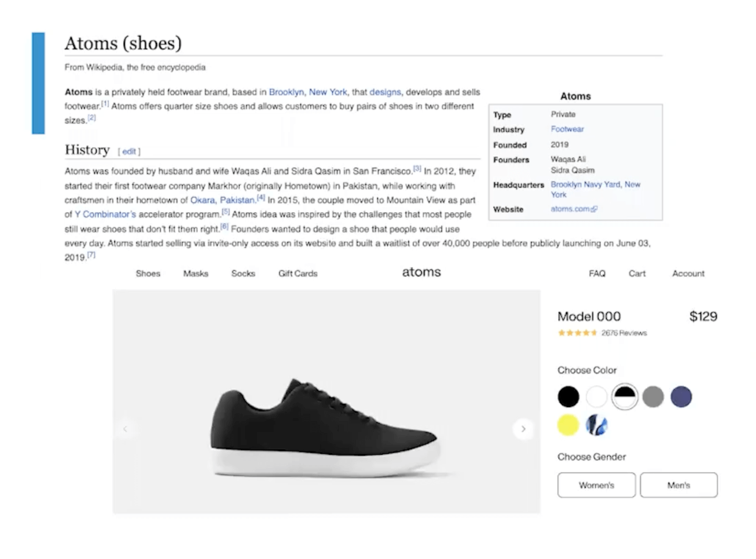Choose the Men's gender button
This screenshot has height=559, width=756.
click(678, 485)
